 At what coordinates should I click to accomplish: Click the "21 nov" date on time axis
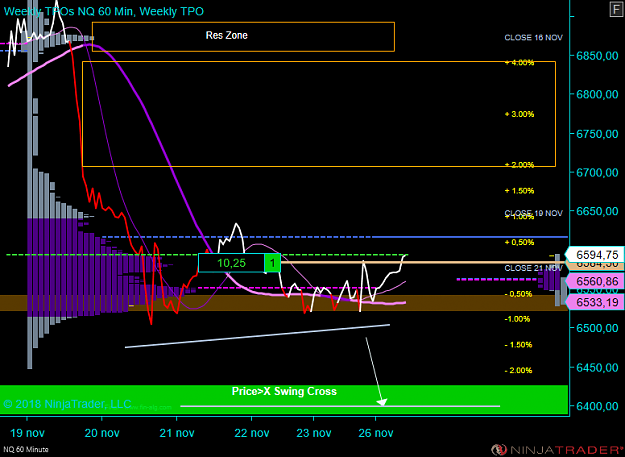[x=177, y=433]
